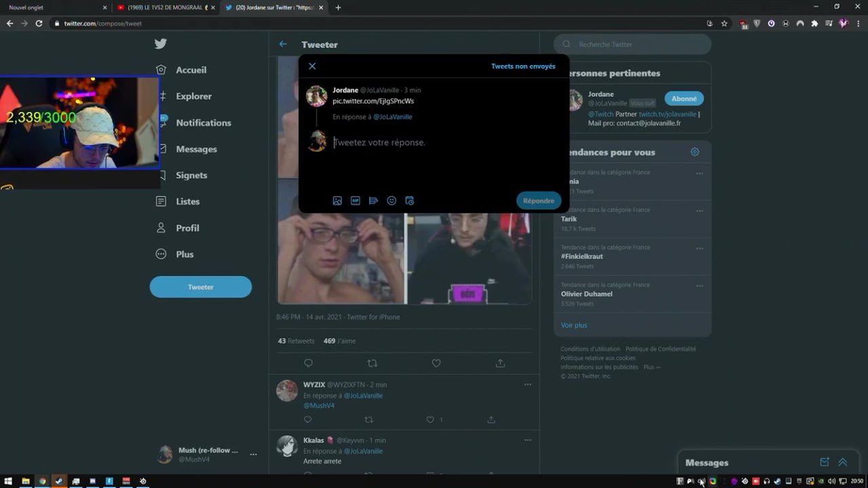Retweet the main tweet
This screenshot has width=868, height=488.
[x=372, y=363]
